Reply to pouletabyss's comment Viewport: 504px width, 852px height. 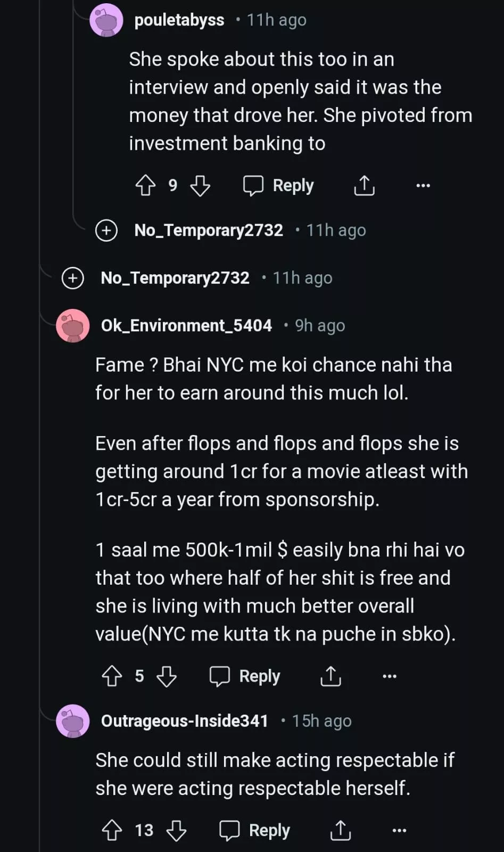pos(278,185)
